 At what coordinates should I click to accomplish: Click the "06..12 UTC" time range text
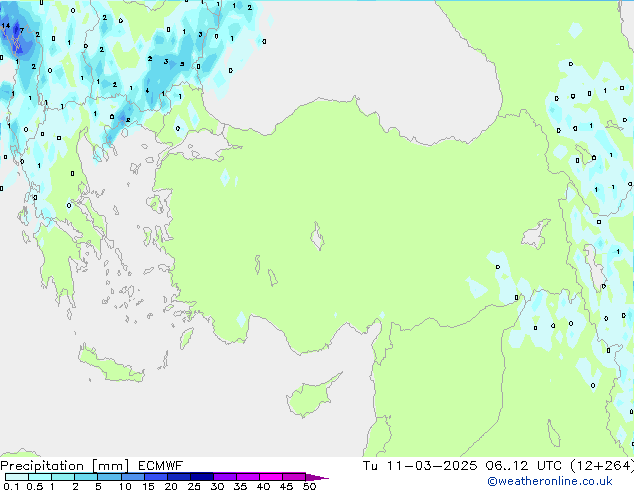point(524,466)
